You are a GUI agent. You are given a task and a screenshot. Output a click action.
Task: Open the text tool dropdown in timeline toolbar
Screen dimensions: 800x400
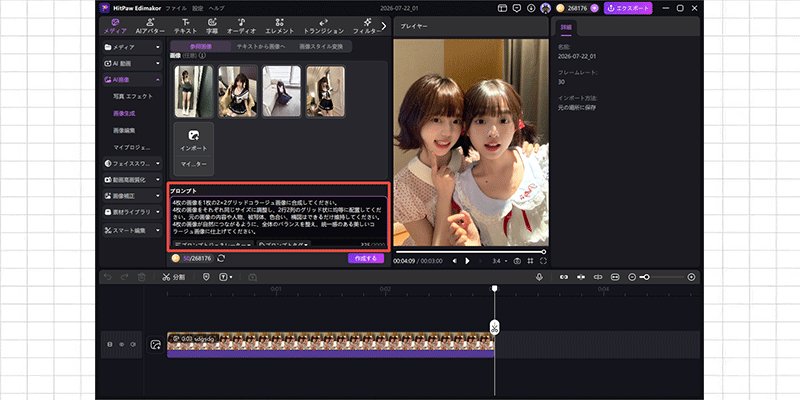coord(226,277)
